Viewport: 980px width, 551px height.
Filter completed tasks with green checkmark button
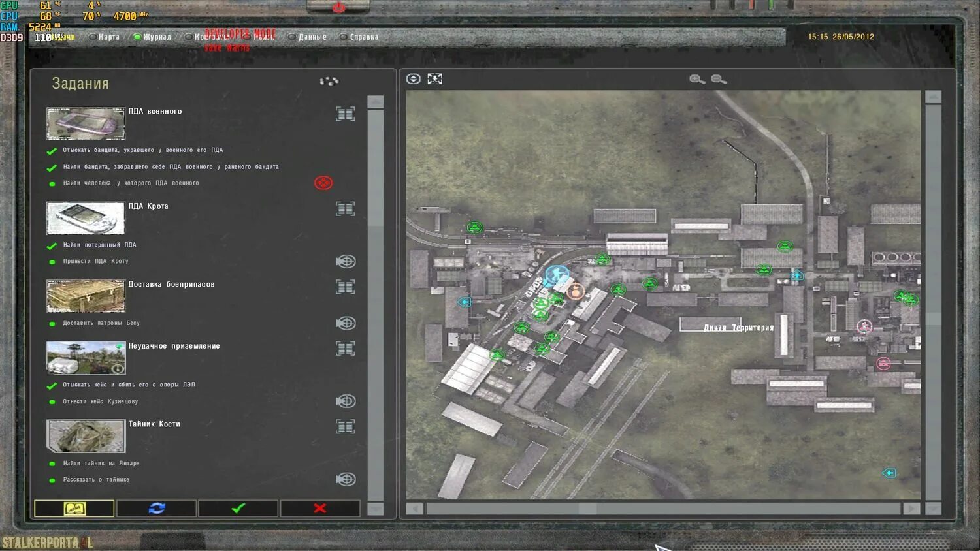pyautogui.click(x=238, y=508)
